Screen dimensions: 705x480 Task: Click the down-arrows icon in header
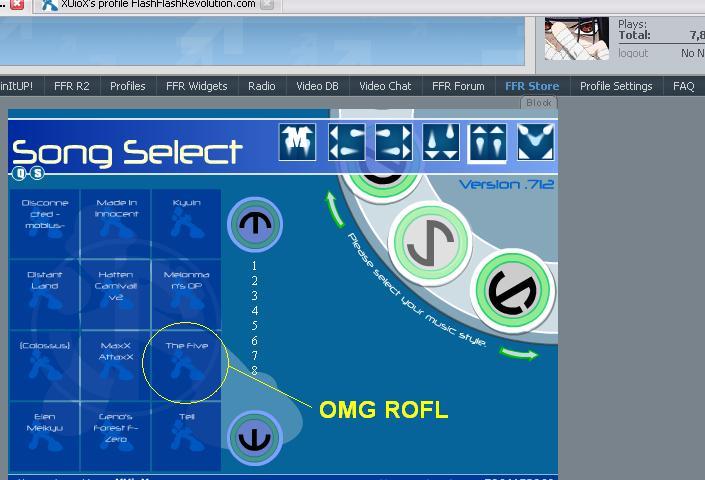tap(441, 142)
